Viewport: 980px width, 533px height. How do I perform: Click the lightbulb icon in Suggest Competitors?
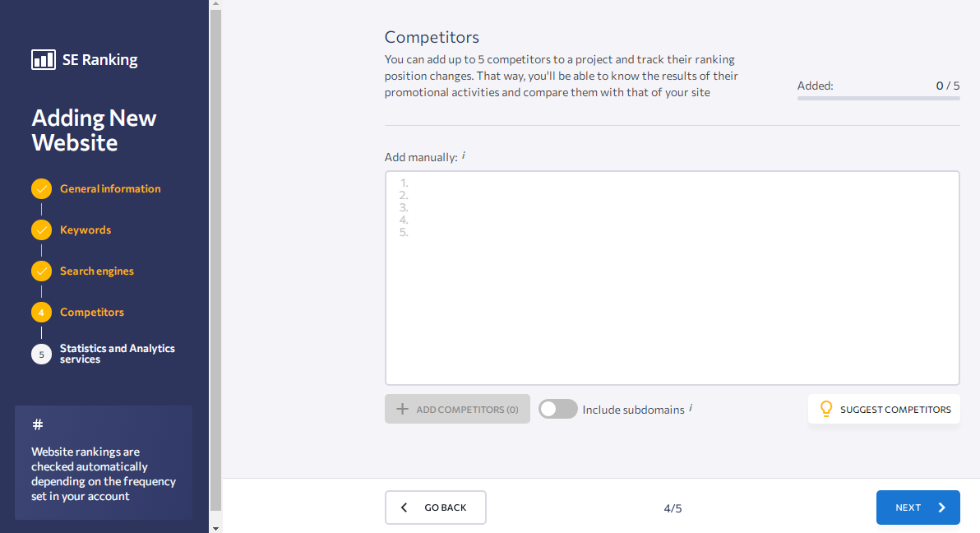click(825, 409)
